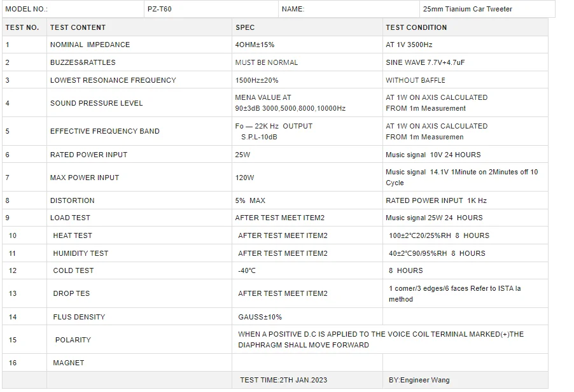Click the MAGNET row label
The width and height of the screenshot is (574, 392).
(x=69, y=363)
